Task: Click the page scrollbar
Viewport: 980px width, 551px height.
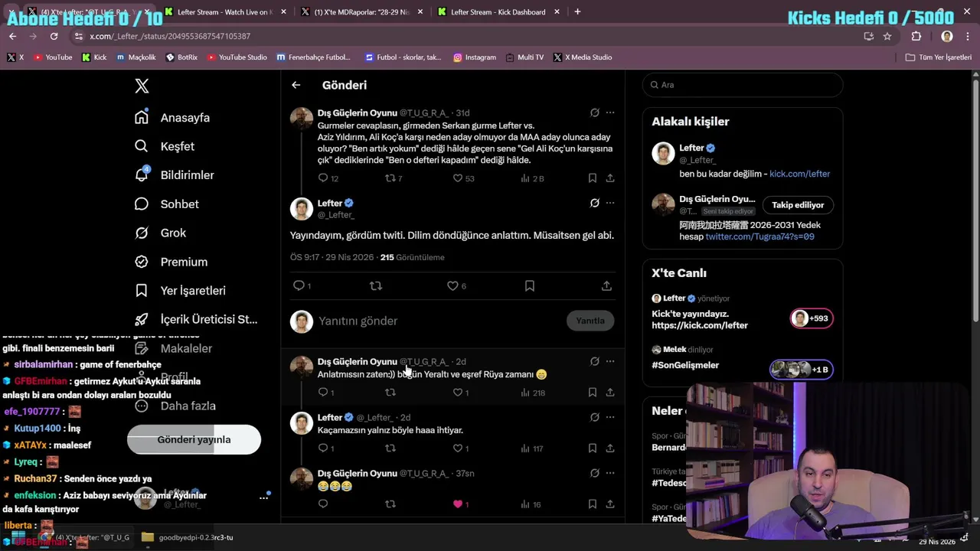Action: click(x=975, y=199)
